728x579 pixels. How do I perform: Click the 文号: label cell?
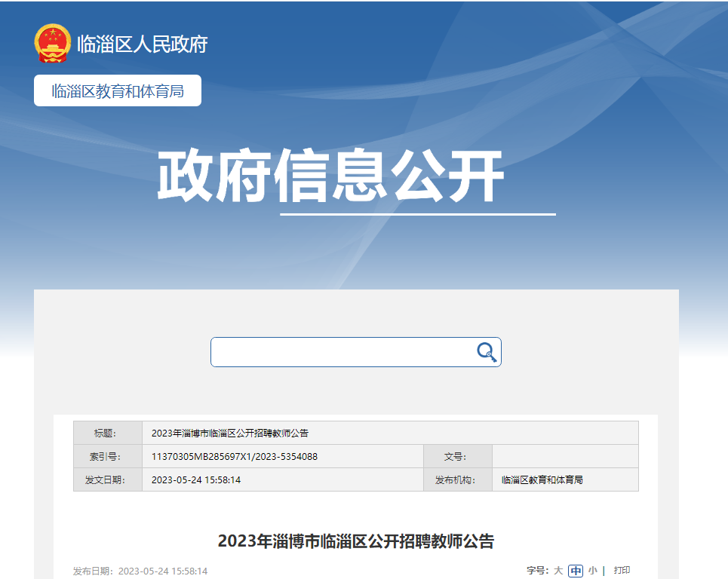[x=458, y=457]
